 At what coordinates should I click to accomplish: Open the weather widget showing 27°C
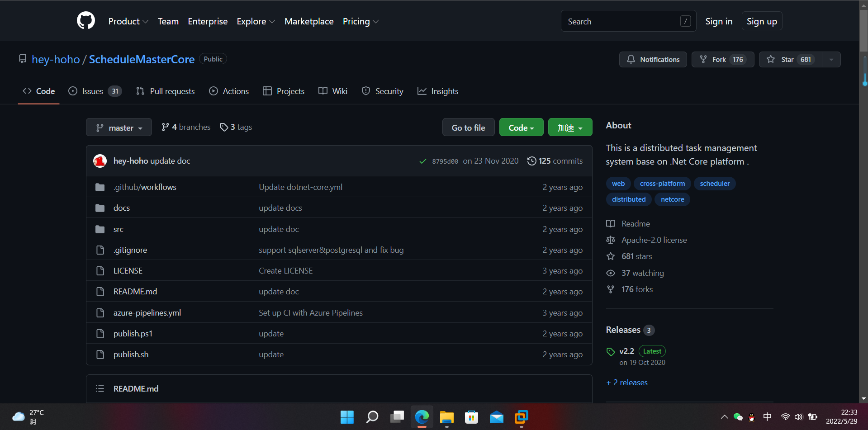[x=28, y=417]
